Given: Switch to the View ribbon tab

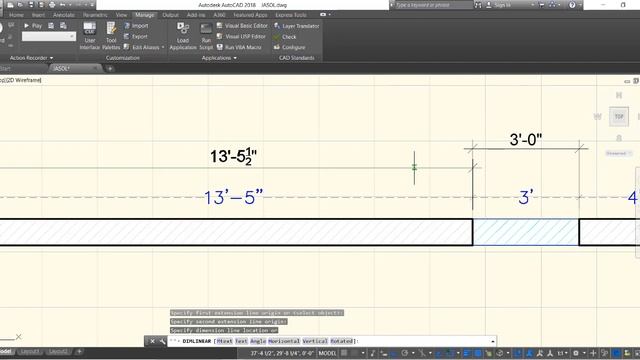Looking at the screenshot, I should [121, 15].
